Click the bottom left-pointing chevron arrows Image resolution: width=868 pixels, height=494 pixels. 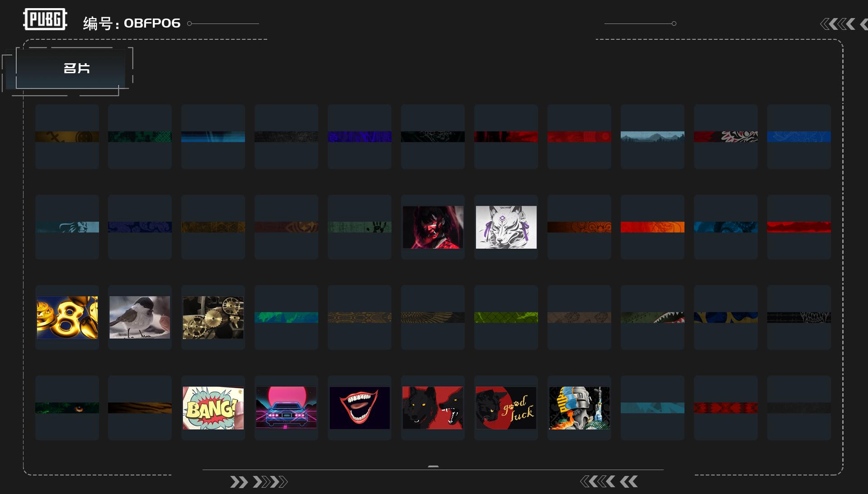click(609, 482)
